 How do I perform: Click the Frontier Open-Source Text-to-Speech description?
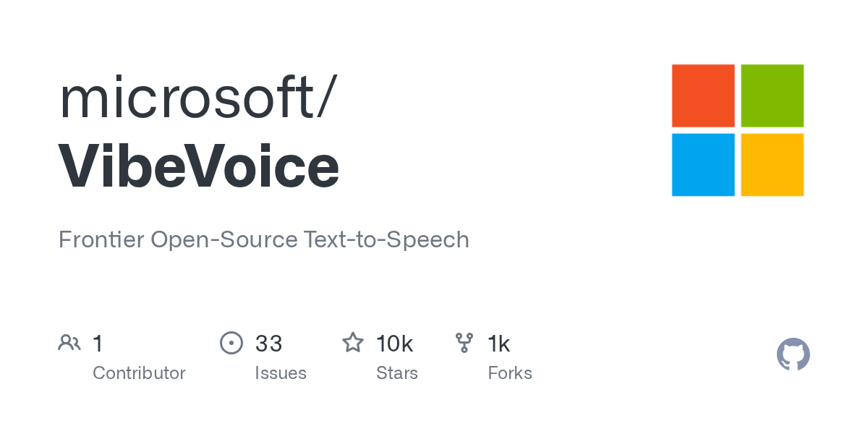pyautogui.click(x=264, y=239)
